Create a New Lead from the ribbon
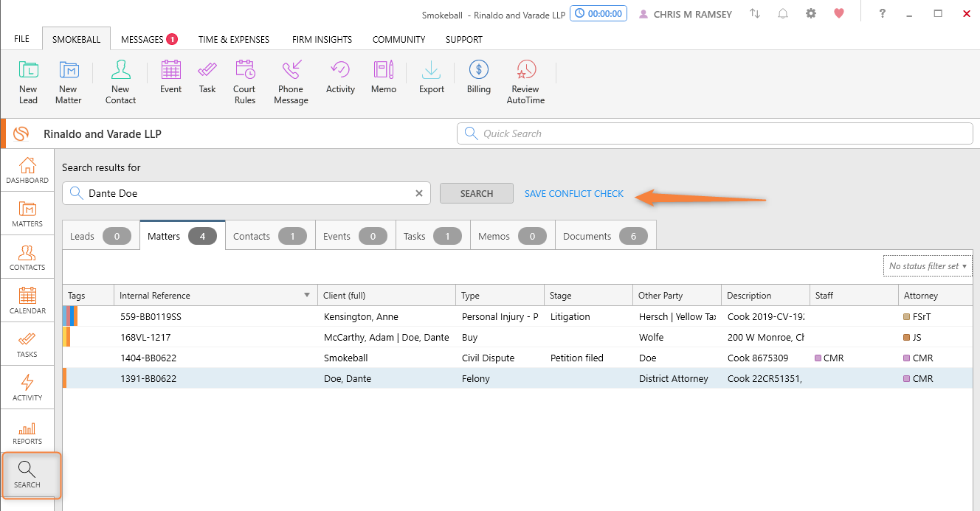Image resolution: width=980 pixels, height=511 pixels. tap(28, 82)
